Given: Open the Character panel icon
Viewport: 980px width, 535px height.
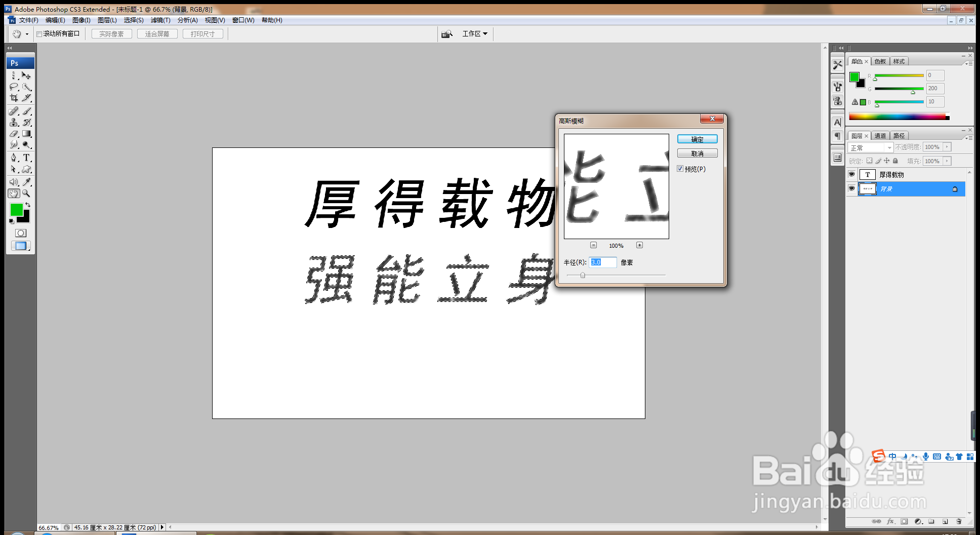Looking at the screenshot, I should tap(838, 122).
